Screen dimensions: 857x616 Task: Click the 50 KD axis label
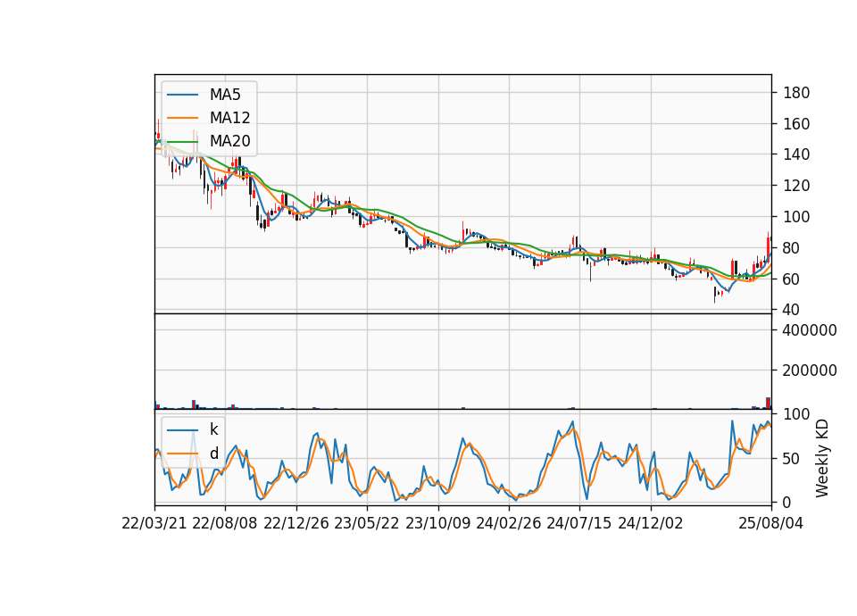pyautogui.click(x=792, y=459)
